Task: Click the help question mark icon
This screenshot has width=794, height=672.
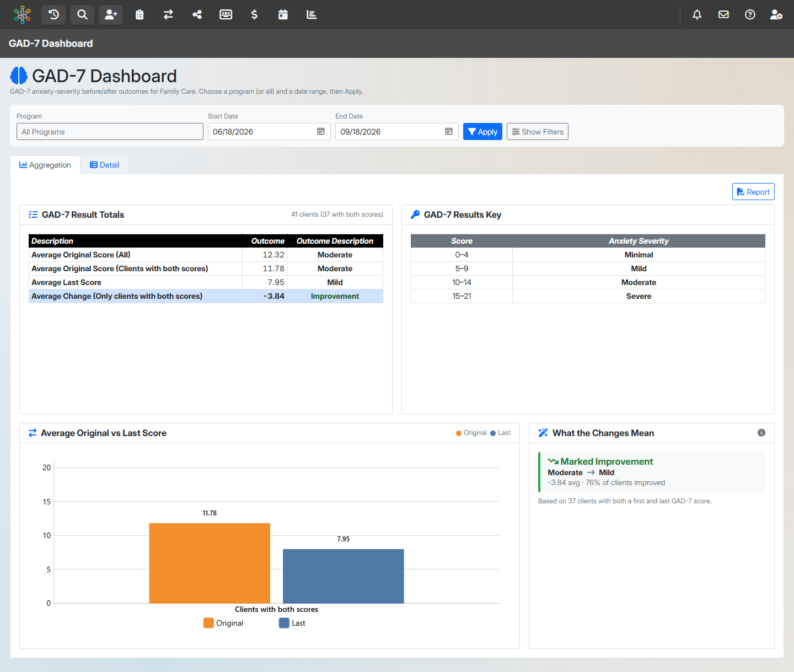Action: (x=750, y=15)
